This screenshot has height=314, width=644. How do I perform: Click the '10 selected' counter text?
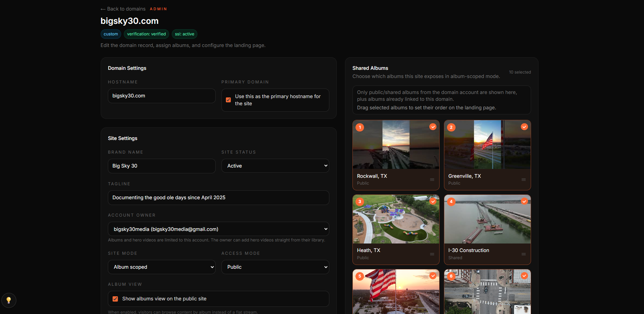[x=520, y=72]
